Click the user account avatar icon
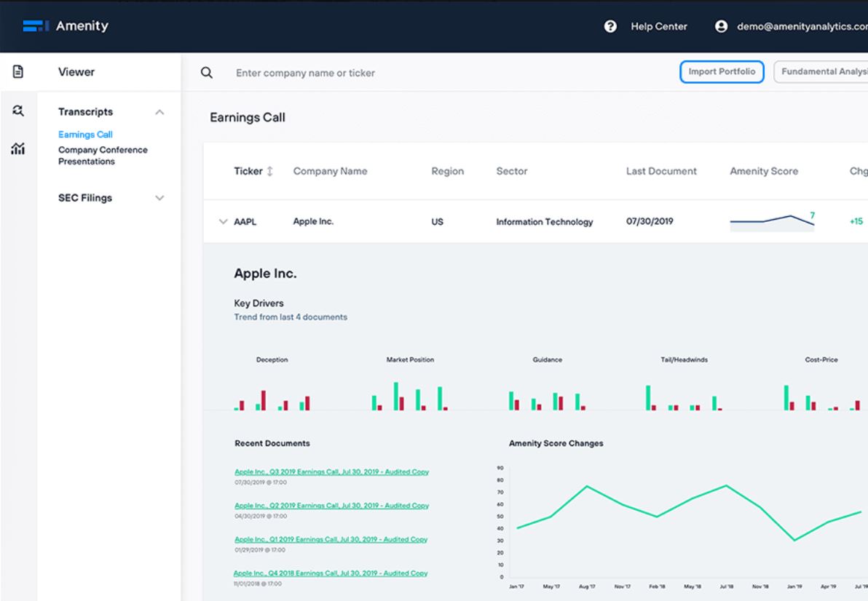 click(721, 26)
